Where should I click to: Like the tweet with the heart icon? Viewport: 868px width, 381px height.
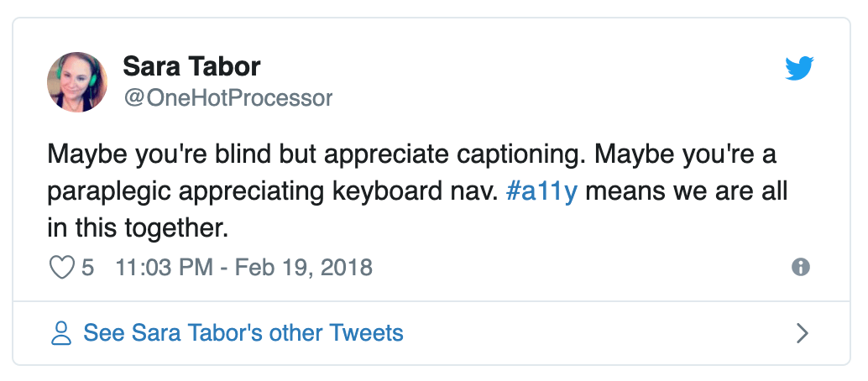pos(62,268)
